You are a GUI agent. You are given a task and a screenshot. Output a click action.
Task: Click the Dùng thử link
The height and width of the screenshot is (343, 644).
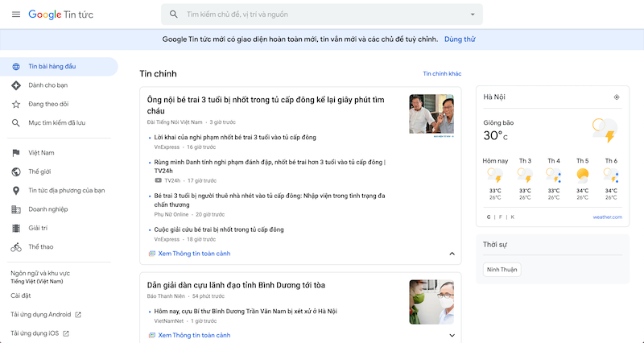click(x=460, y=39)
